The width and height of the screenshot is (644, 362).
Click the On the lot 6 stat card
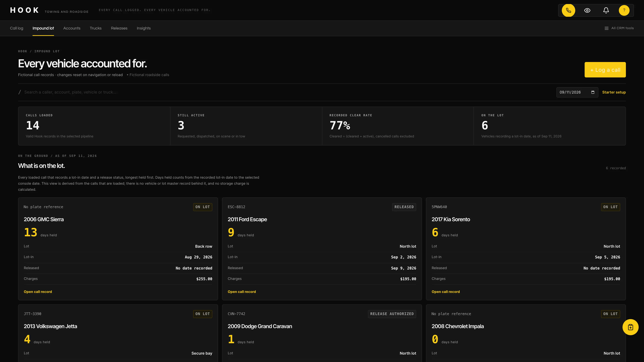[550, 126]
